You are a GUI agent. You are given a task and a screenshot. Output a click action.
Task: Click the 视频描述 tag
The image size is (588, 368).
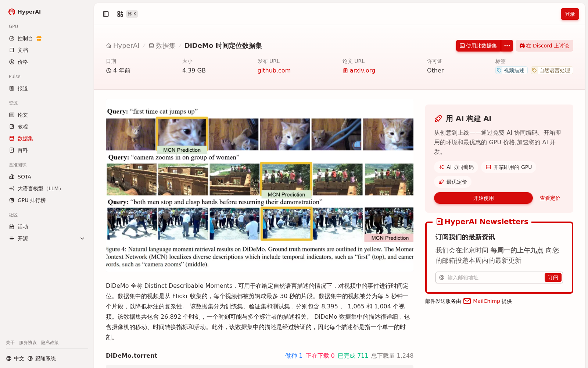pyautogui.click(x=511, y=70)
